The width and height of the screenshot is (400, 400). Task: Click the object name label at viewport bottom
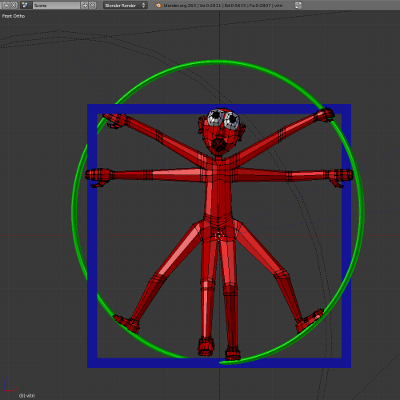point(27,396)
